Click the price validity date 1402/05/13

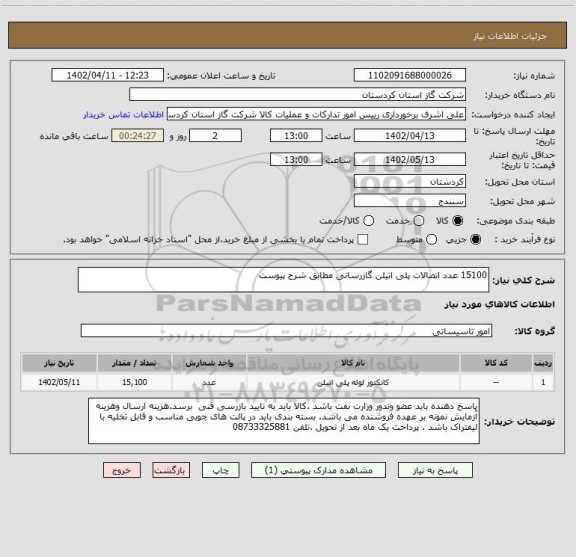coord(410,159)
